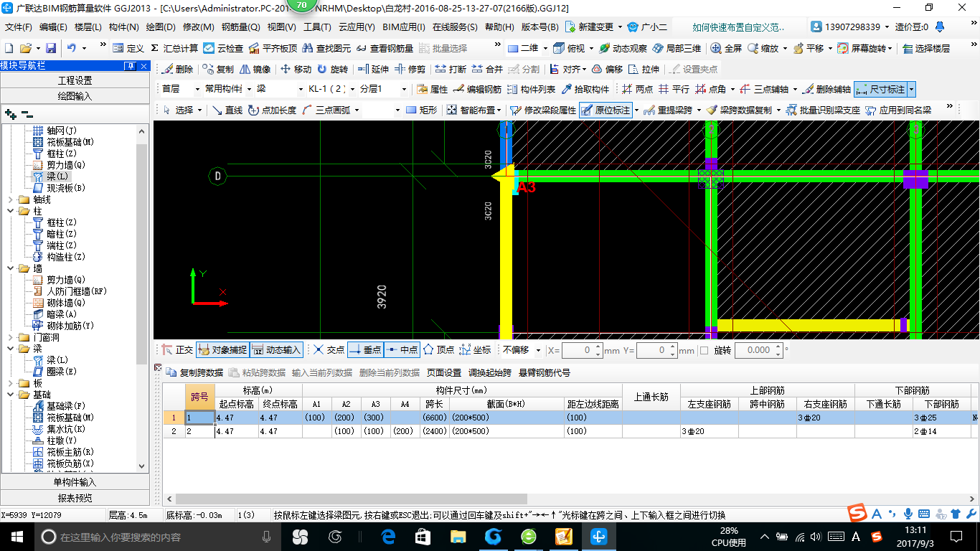
Task: Click 批量识别梁支座 tool
Action: (823, 110)
